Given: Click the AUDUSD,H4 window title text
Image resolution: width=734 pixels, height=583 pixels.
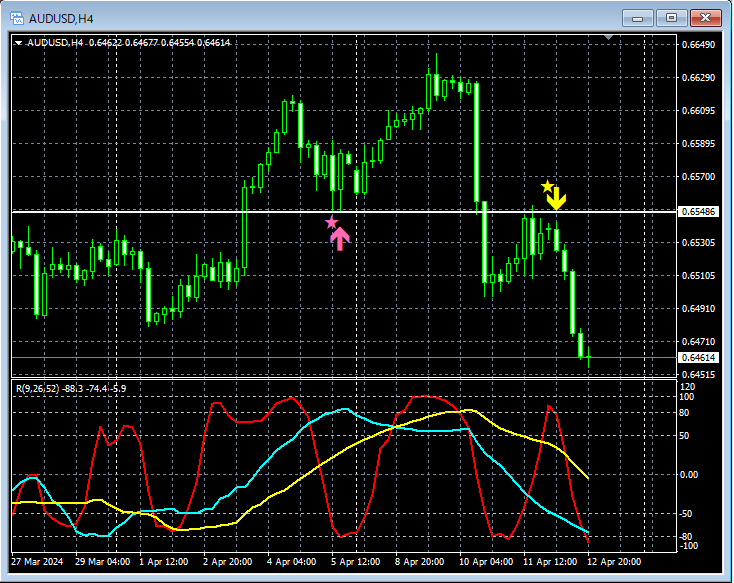Looking at the screenshot, I should (61, 19).
